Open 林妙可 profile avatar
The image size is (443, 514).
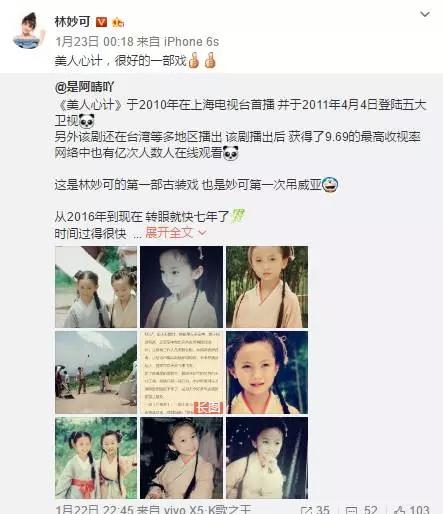(28, 30)
